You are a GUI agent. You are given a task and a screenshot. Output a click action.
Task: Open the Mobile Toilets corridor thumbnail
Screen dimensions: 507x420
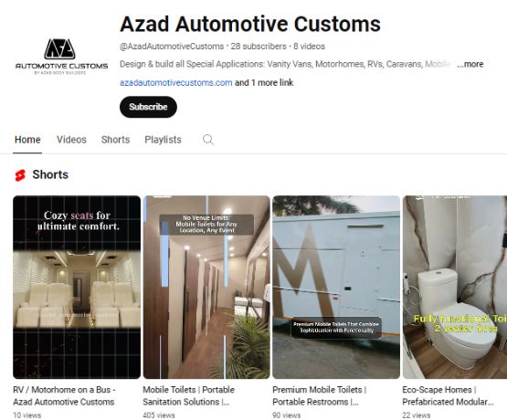(206, 287)
